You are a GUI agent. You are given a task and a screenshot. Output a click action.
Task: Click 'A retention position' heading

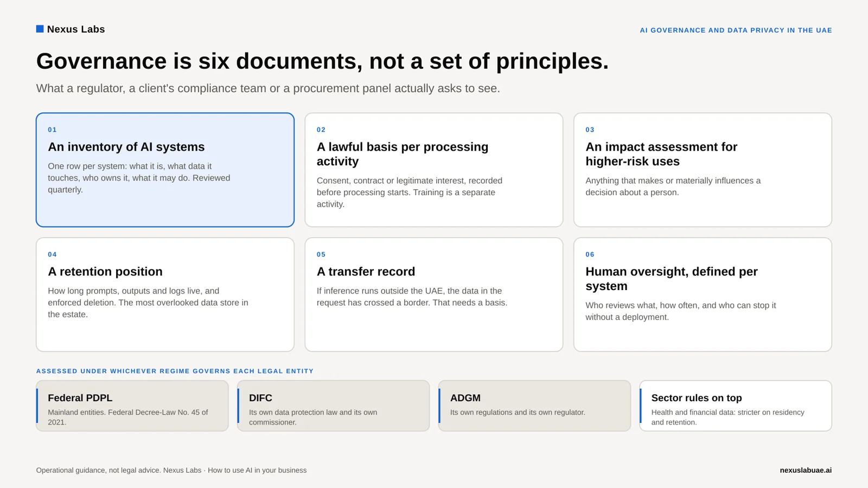(x=105, y=272)
